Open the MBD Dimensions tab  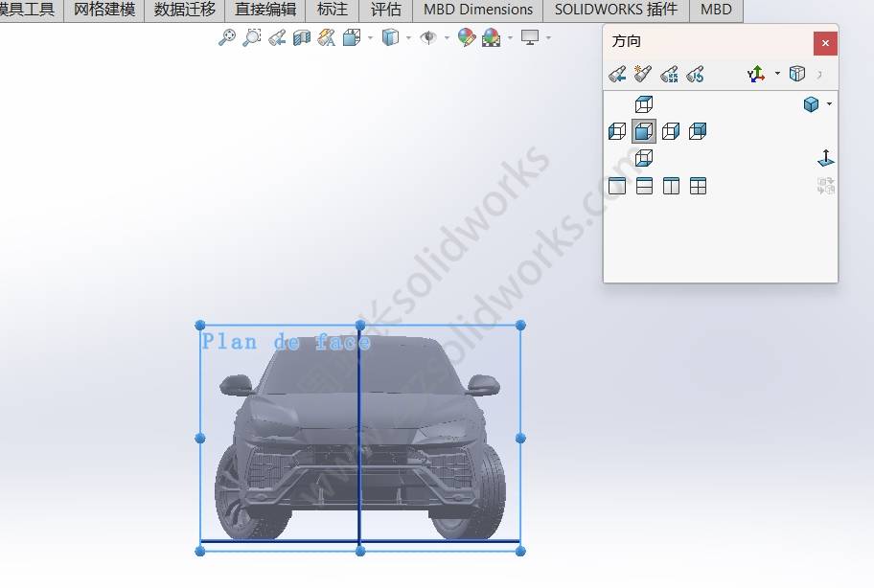point(477,10)
